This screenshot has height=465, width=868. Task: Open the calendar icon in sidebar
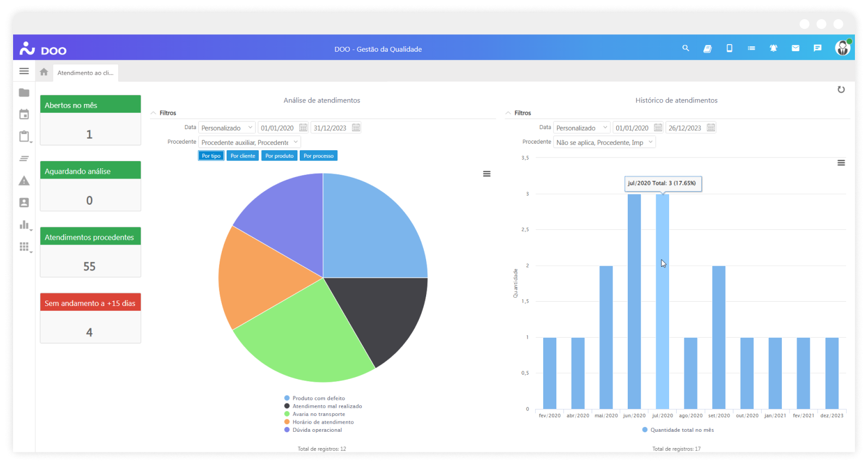click(24, 114)
